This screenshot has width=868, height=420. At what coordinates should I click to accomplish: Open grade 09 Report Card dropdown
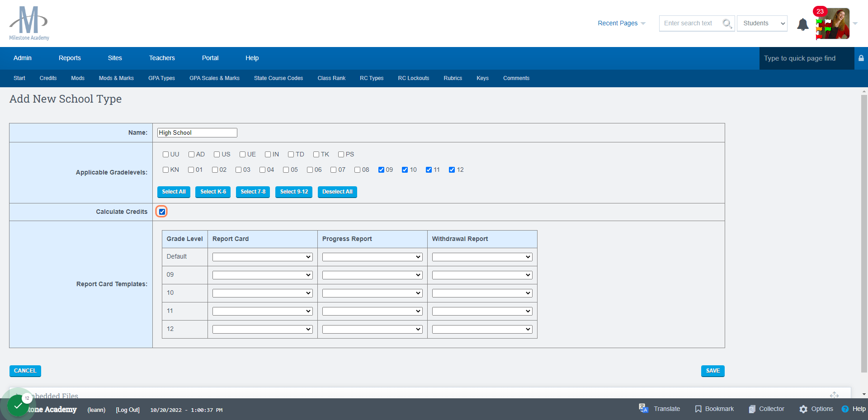[x=262, y=275]
